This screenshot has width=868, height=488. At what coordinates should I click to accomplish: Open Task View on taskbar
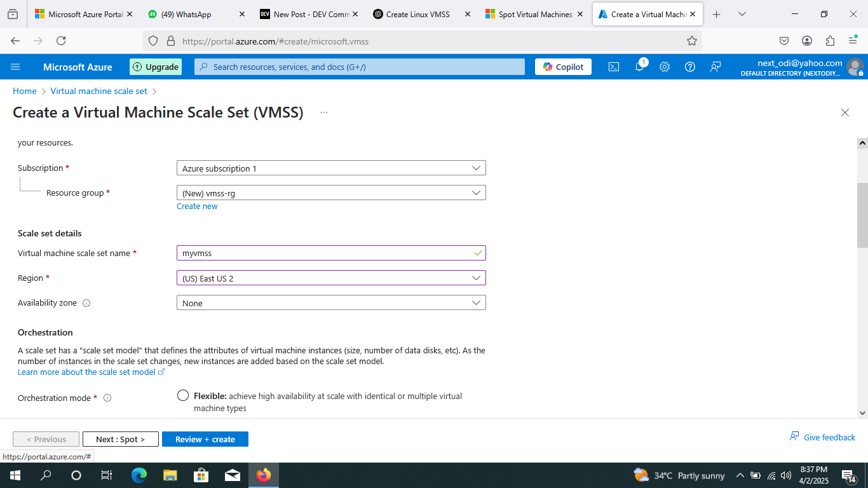(x=107, y=475)
